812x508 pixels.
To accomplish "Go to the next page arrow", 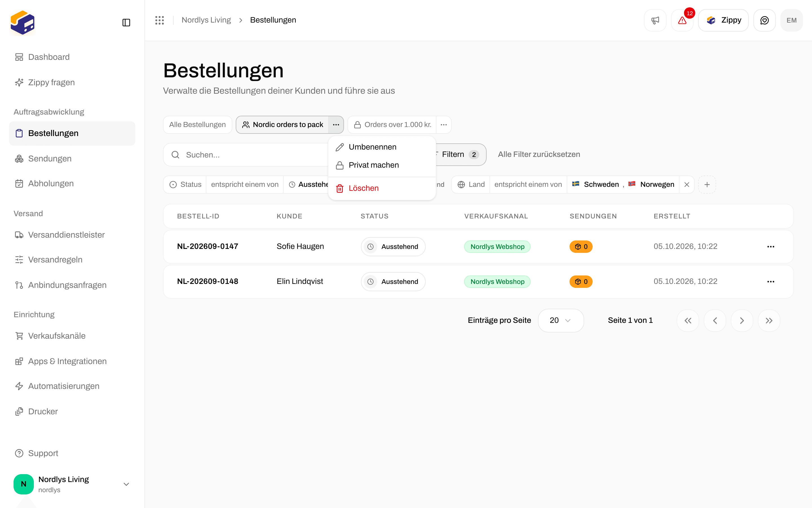I will click(x=742, y=321).
